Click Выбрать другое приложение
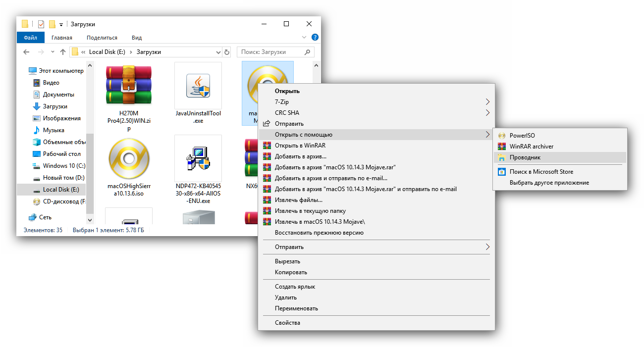The image size is (644, 347). (x=549, y=183)
